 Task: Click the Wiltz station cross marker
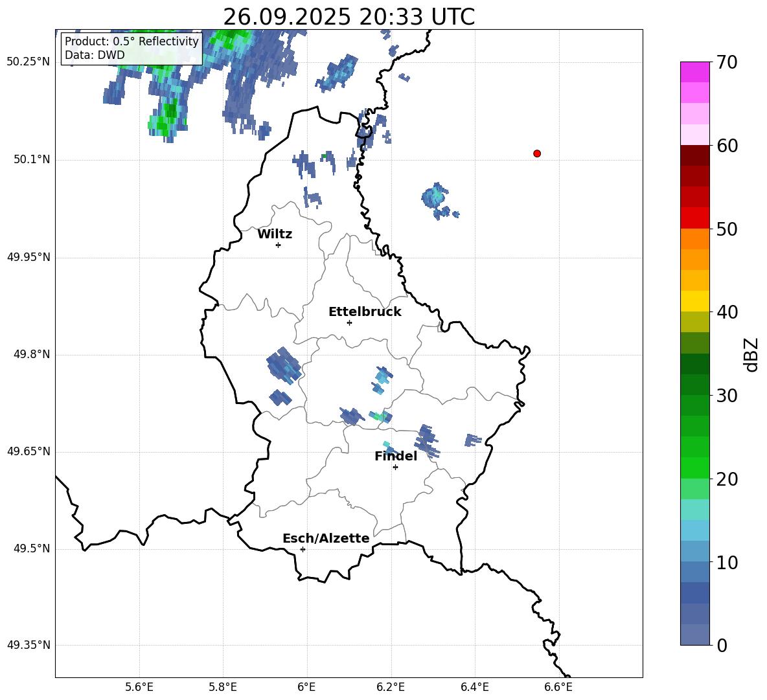[279, 245]
